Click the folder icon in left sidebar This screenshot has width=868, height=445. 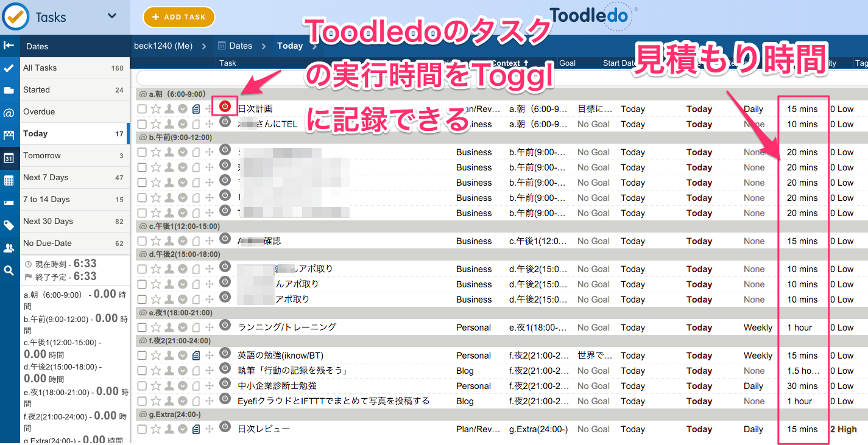[9, 91]
